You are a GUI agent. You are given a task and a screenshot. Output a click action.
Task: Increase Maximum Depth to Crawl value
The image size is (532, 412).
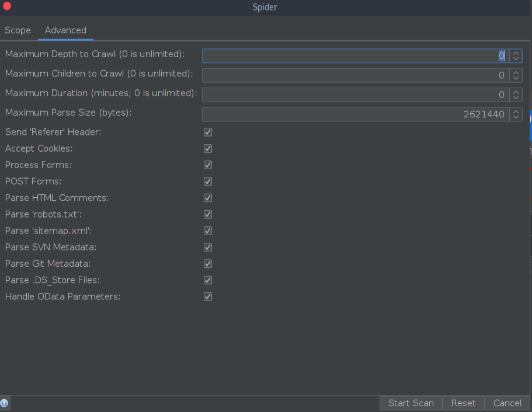coord(516,53)
